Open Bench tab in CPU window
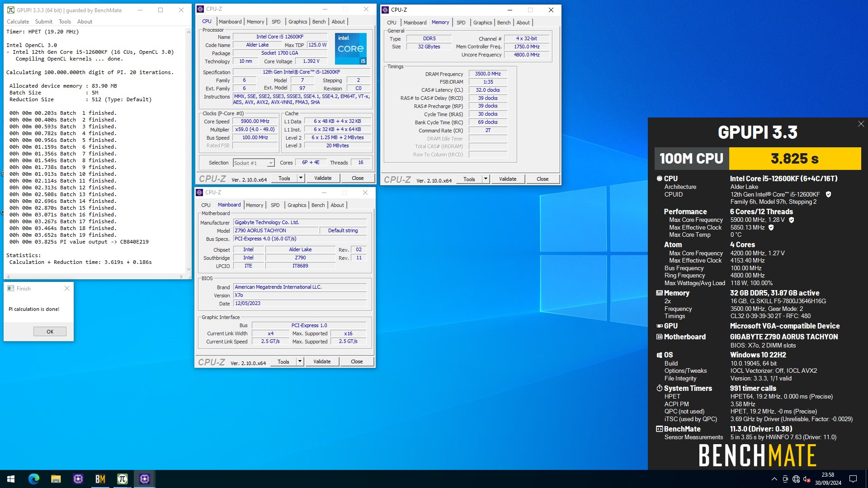Viewport: 868px width, 488px height. [319, 22]
